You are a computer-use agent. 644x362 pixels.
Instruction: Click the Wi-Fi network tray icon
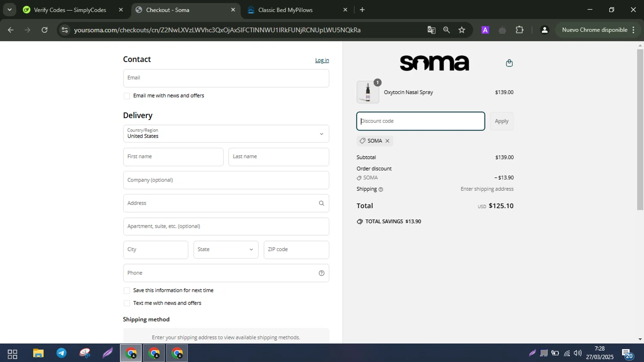[x=567, y=353]
